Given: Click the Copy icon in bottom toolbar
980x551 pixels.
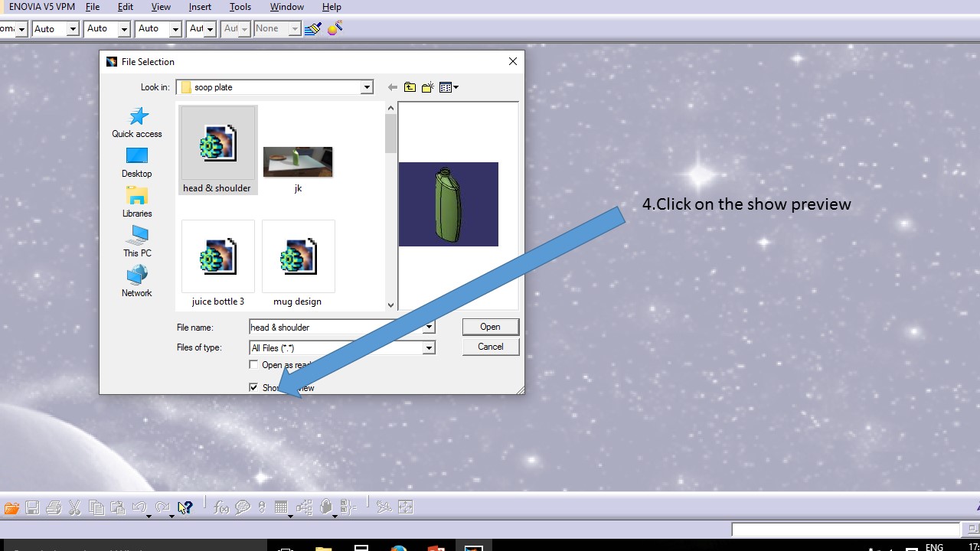Looking at the screenshot, I should pyautogui.click(x=96, y=507).
